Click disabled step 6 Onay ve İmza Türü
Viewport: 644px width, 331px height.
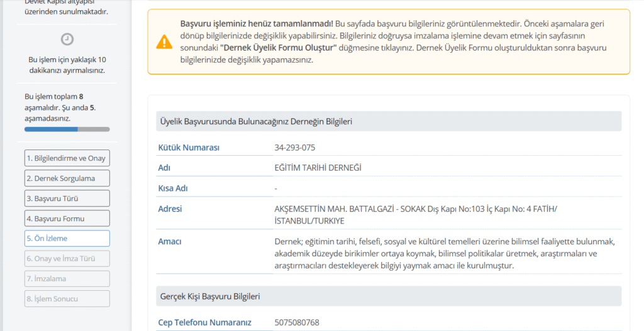tap(67, 259)
